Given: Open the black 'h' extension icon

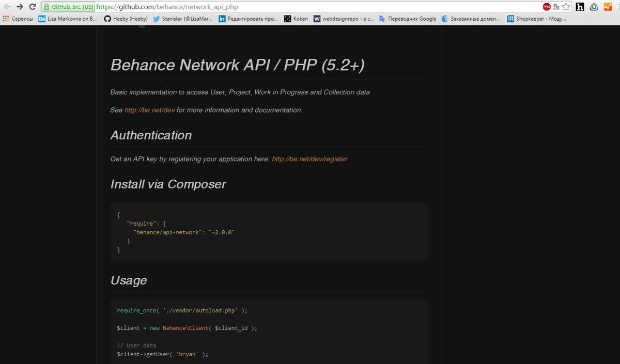Looking at the screenshot, I should click(580, 7).
